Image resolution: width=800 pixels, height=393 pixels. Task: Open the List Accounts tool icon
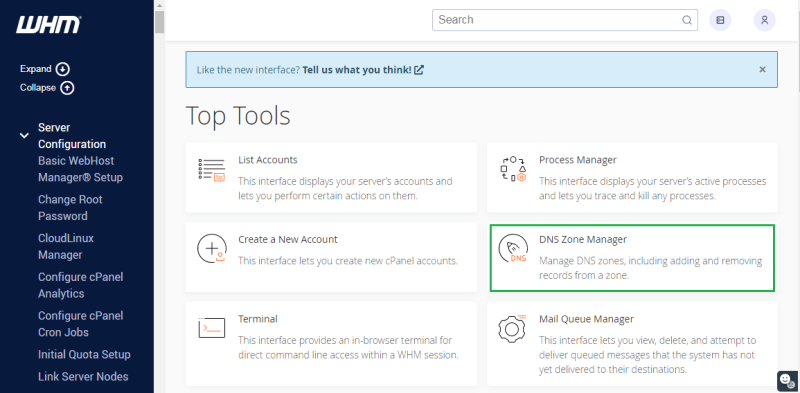tap(212, 170)
